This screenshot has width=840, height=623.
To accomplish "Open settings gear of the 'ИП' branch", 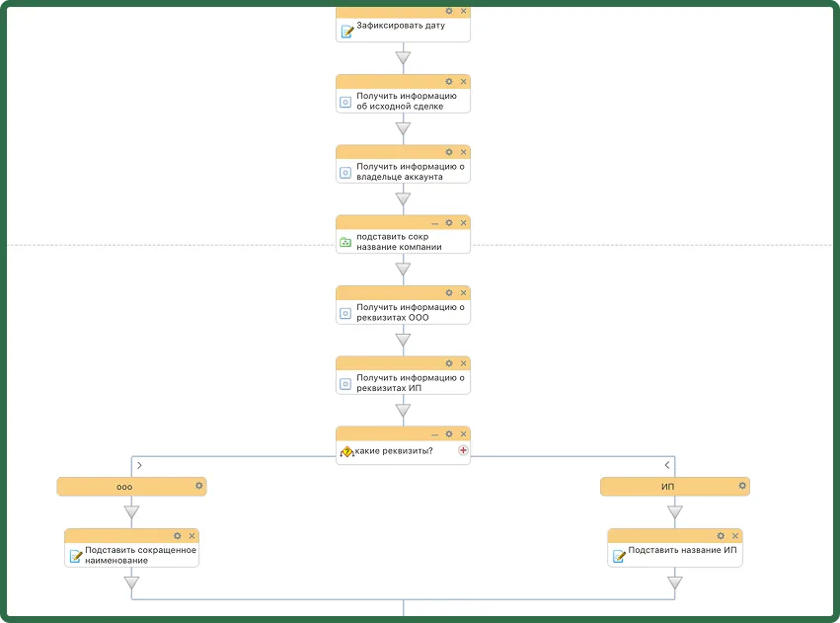I will 742,486.
